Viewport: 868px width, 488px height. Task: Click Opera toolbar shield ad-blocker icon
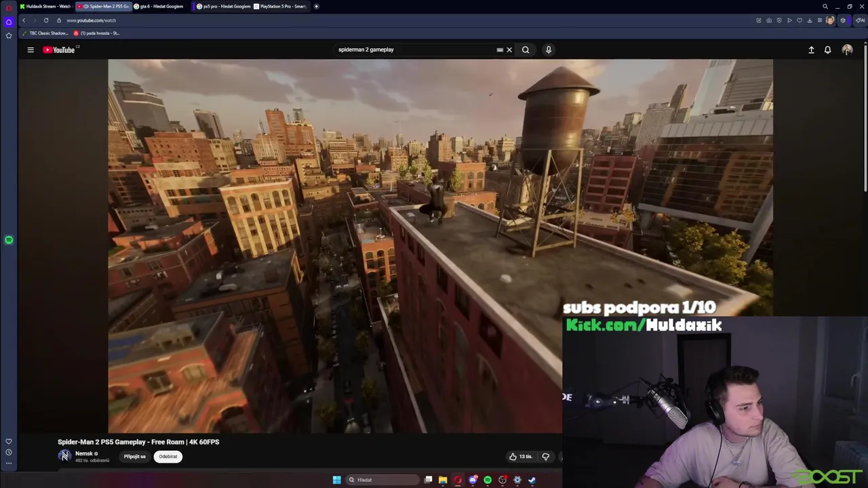pyautogui.click(x=779, y=20)
